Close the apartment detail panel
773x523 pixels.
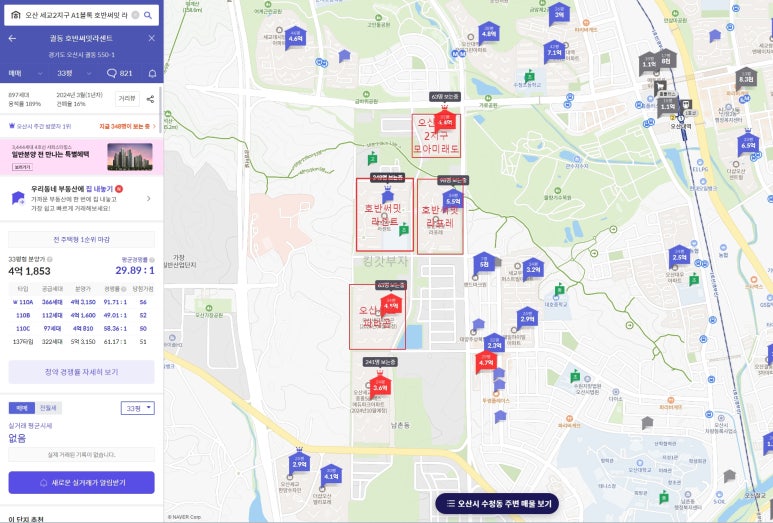pos(151,38)
